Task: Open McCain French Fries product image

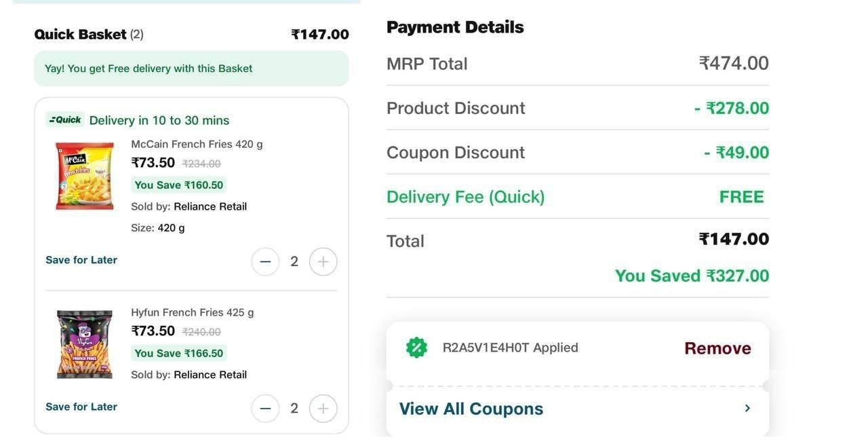Action: (x=85, y=176)
